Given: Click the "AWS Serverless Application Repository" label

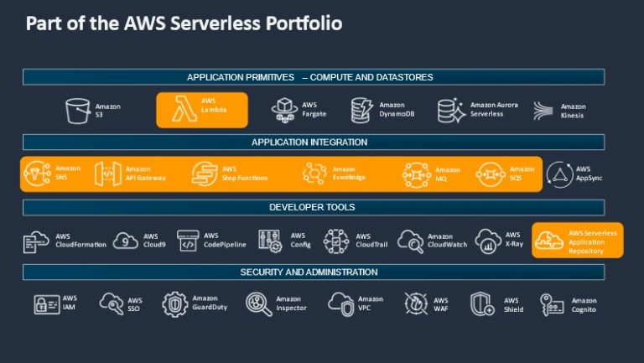Looking at the screenshot, I should click(x=593, y=242).
